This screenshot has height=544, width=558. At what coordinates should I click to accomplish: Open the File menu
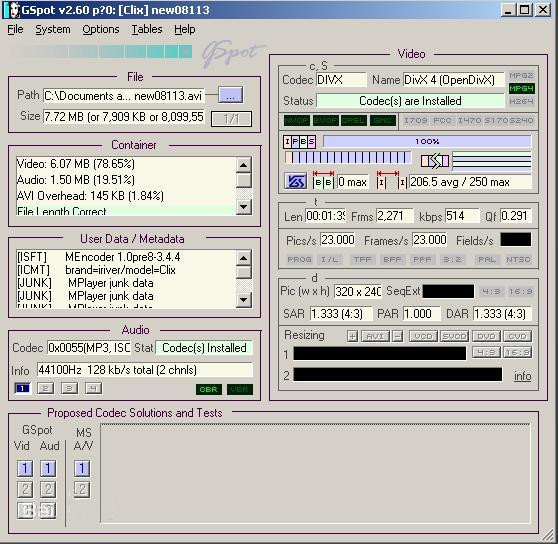point(15,29)
